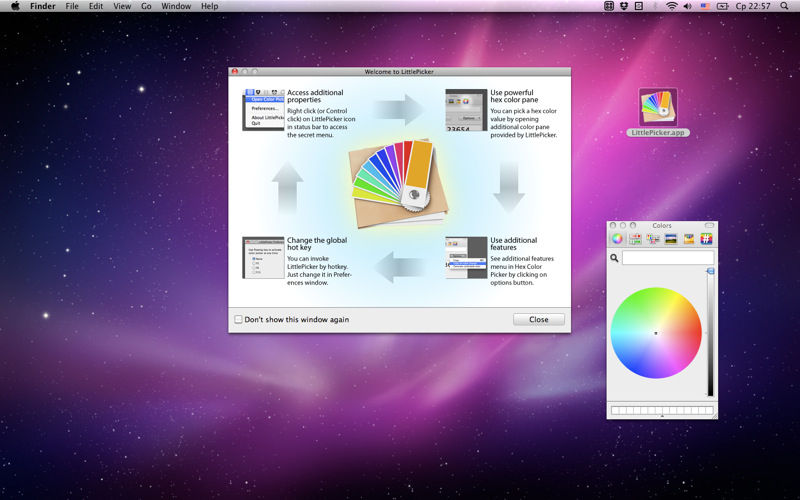Screen dimensions: 800x500
Task: Select the Color Palettes tab in Colors window
Action: click(653, 239)
